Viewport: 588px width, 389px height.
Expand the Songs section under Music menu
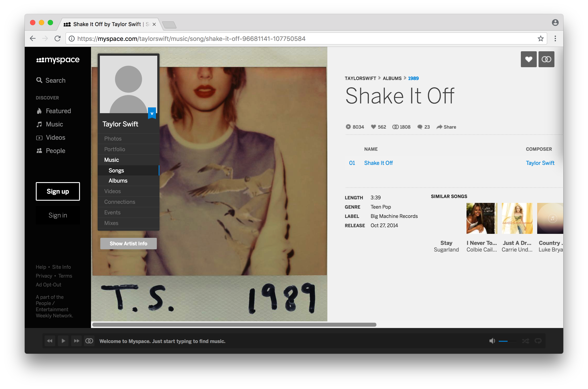(116, 170)
